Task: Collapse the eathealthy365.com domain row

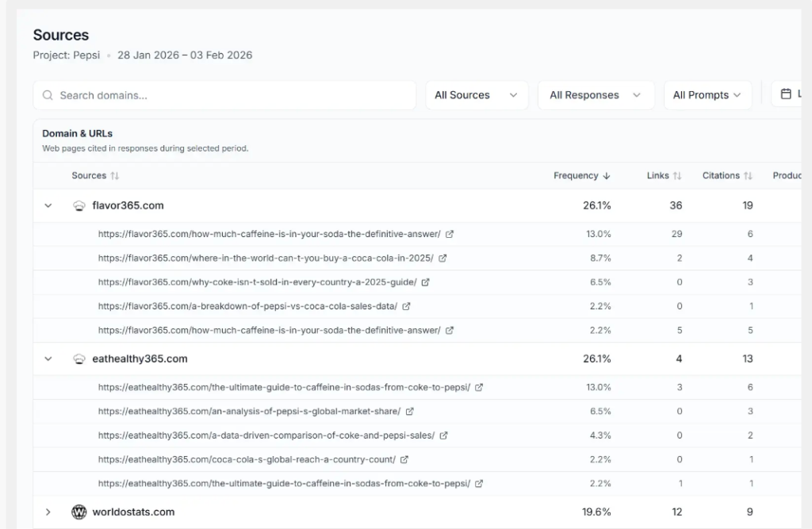Action: tap(48, 358)
